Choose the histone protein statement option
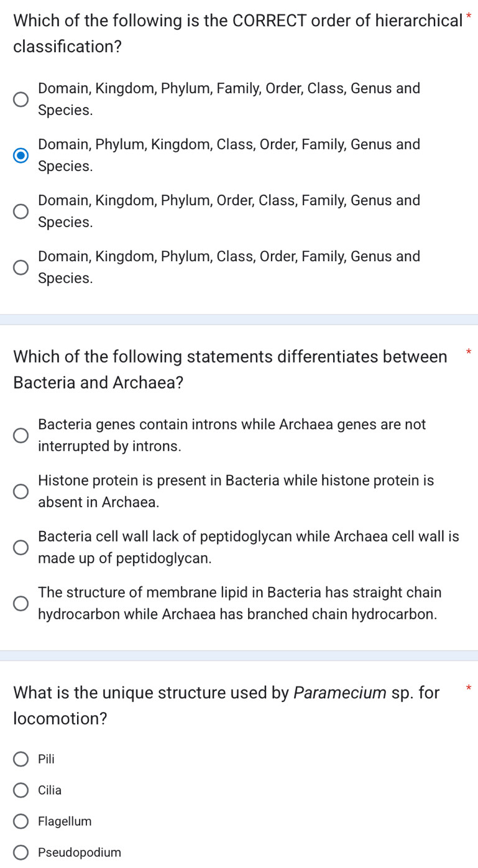The height and width of the screenshot is (868, 478). [21, 491]
